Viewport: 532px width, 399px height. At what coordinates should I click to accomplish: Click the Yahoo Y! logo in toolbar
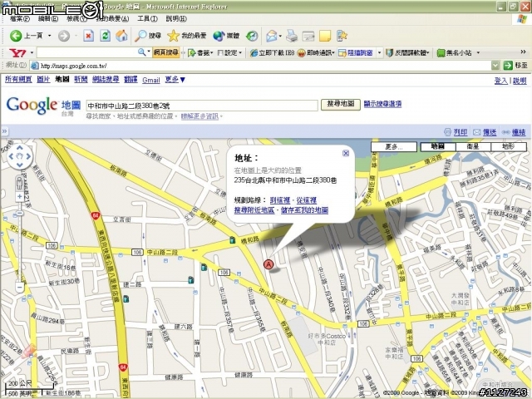point(17,53)
